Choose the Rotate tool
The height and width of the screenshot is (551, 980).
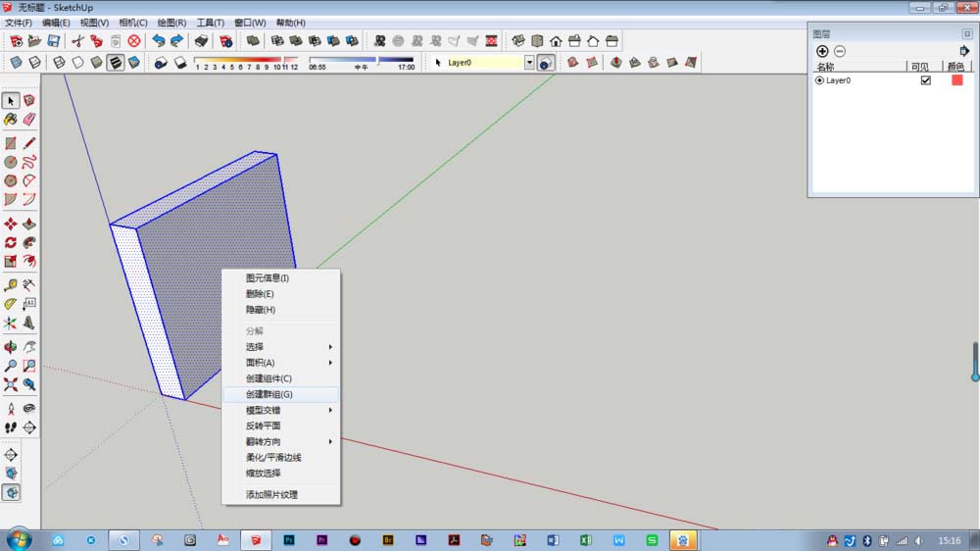pos(11,243)
